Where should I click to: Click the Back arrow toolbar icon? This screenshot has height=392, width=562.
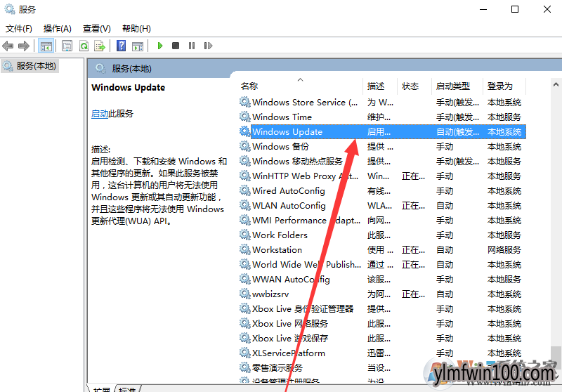pos(8,46)
